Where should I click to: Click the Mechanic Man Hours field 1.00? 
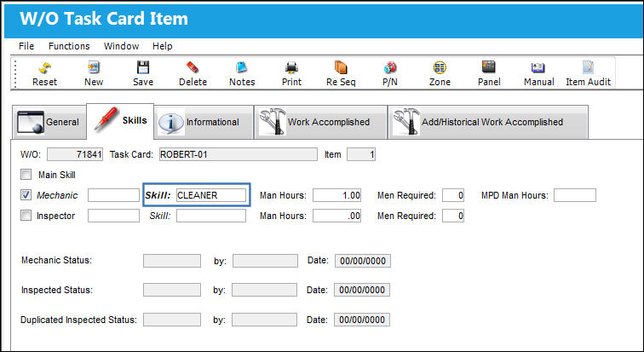click(x=336, y=195)
